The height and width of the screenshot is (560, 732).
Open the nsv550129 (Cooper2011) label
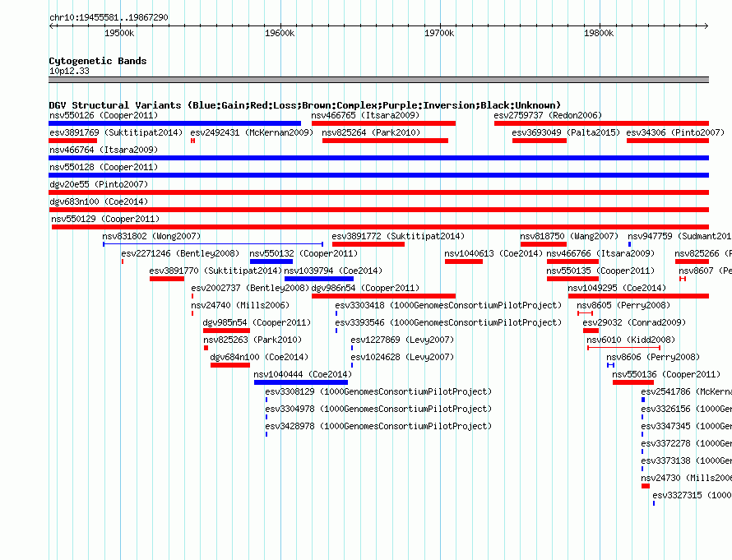pos(105,219)
